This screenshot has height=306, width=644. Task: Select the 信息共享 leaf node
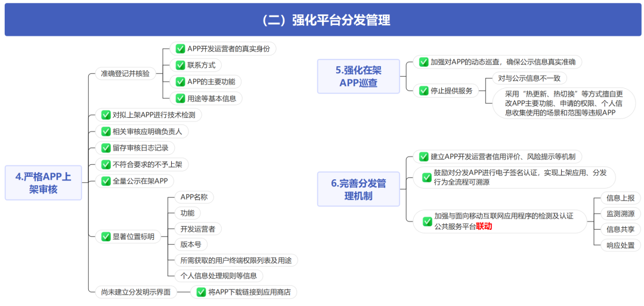coord(620,229)
